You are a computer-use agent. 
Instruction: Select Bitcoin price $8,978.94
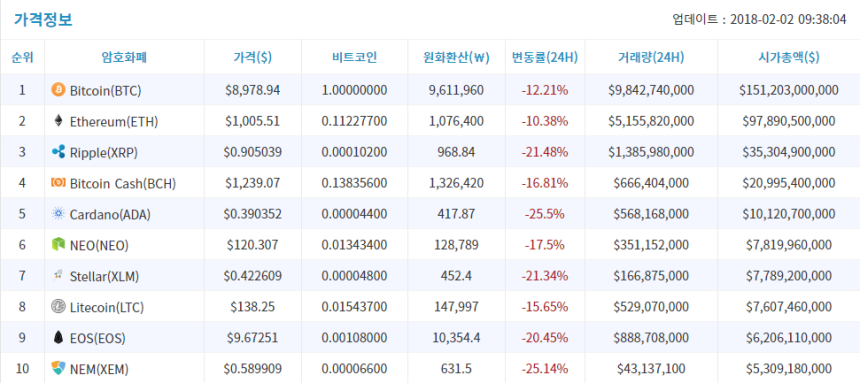pos(253,90)
